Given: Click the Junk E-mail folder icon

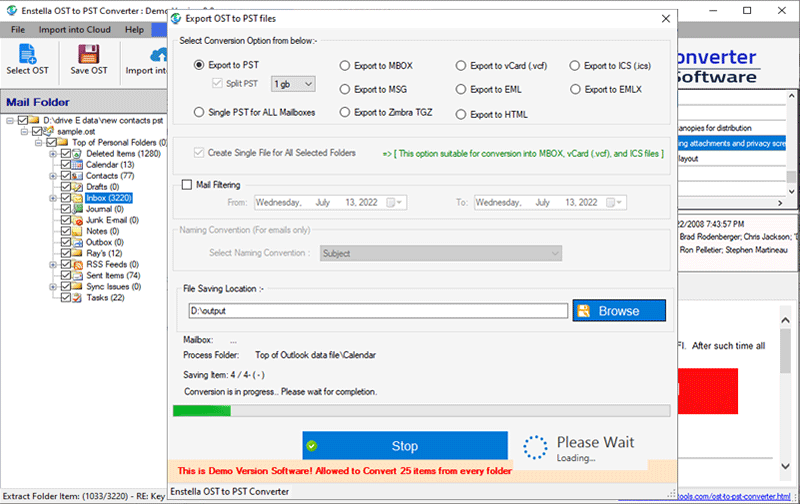Looking at the screenshot, I should click(x=79, y=220).
